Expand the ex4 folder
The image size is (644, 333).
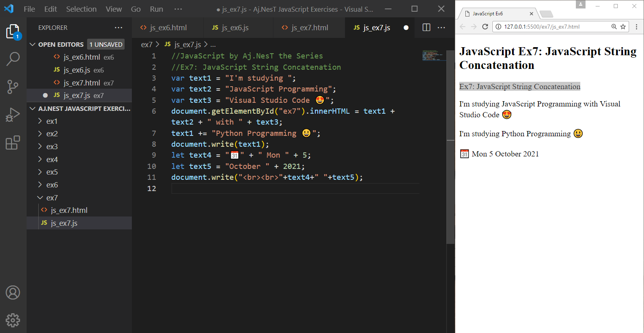(x=52, y=159)
